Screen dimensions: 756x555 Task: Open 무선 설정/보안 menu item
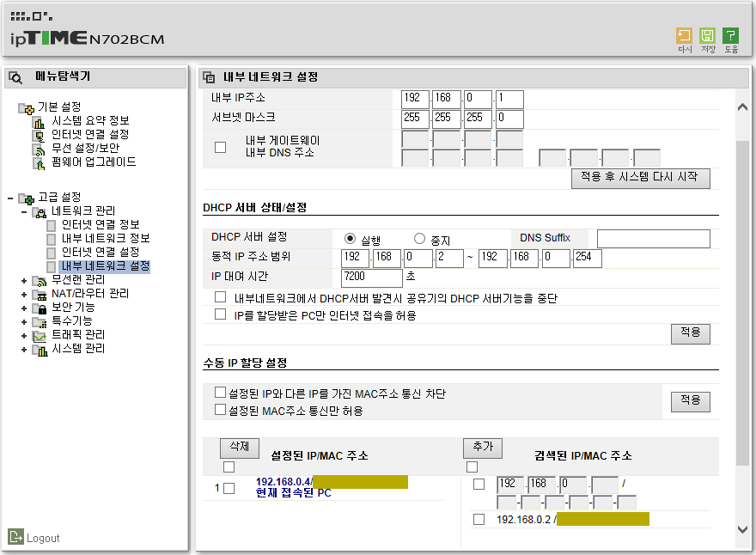(85, 148)
